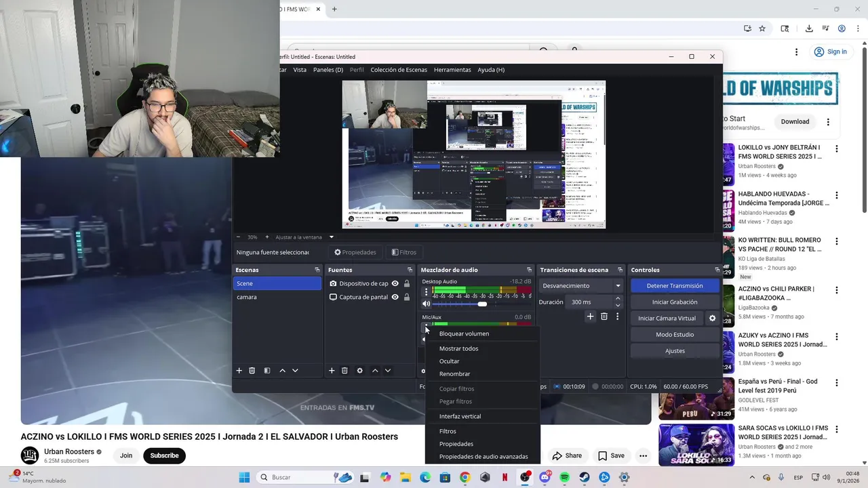Click Download on World of Warships ad
Viewport: 868px width, 488px height.
pyautogui.click(x=795, y=122)
